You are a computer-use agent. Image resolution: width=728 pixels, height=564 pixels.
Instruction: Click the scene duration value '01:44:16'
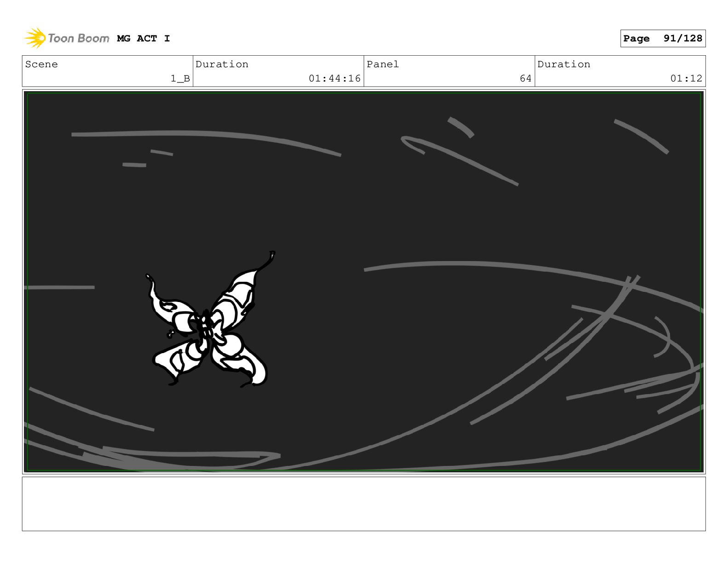click(335, 79)
